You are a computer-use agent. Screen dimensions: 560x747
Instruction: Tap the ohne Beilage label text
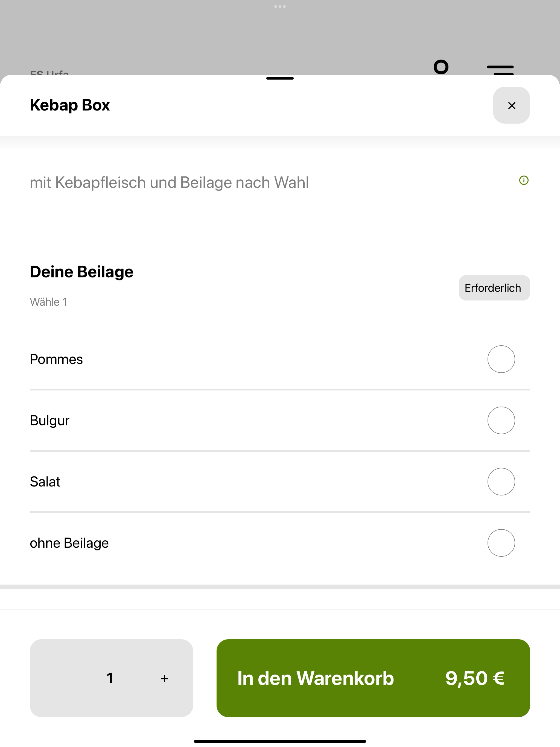(69, 543)
